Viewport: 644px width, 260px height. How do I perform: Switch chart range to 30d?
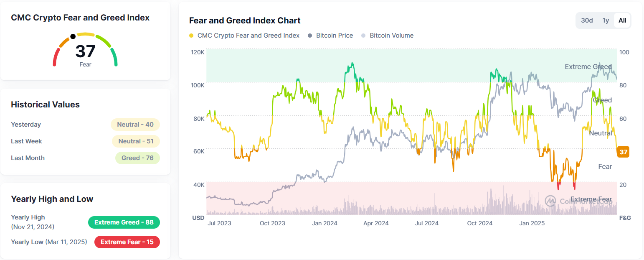[587, 20]
